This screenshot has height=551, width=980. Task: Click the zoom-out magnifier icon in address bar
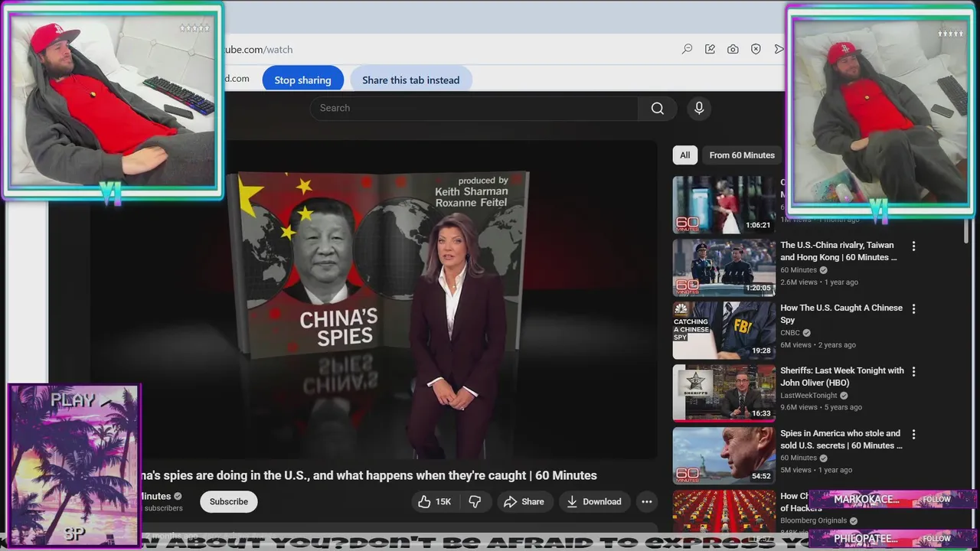pyautogui.click(x=688, y=49)
